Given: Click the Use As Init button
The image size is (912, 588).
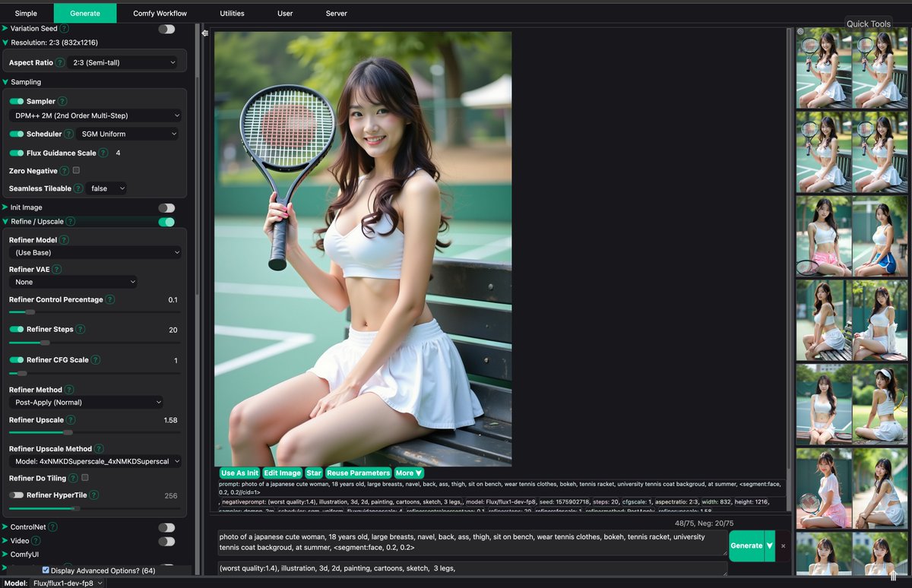Looking at the screenshot, I should coord(239,473).
